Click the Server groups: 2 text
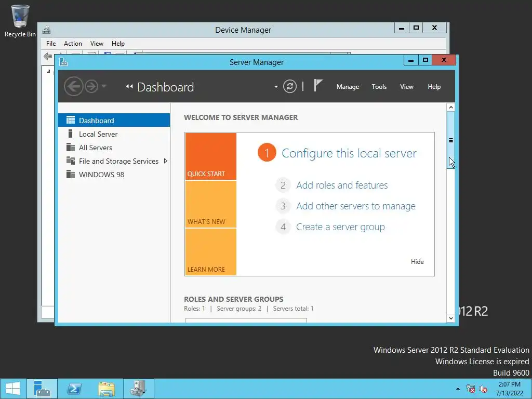The height and width of the screenshot is (399, 532). point(239,309)
